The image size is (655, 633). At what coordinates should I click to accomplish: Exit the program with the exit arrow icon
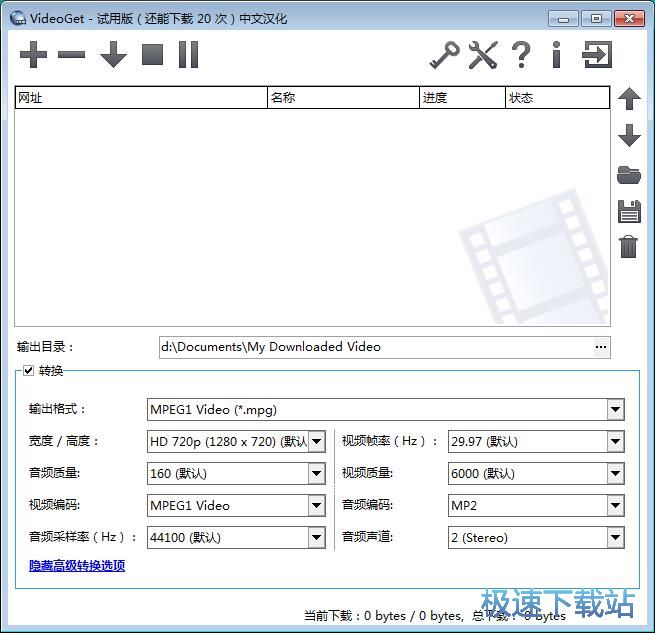(597, 54)
